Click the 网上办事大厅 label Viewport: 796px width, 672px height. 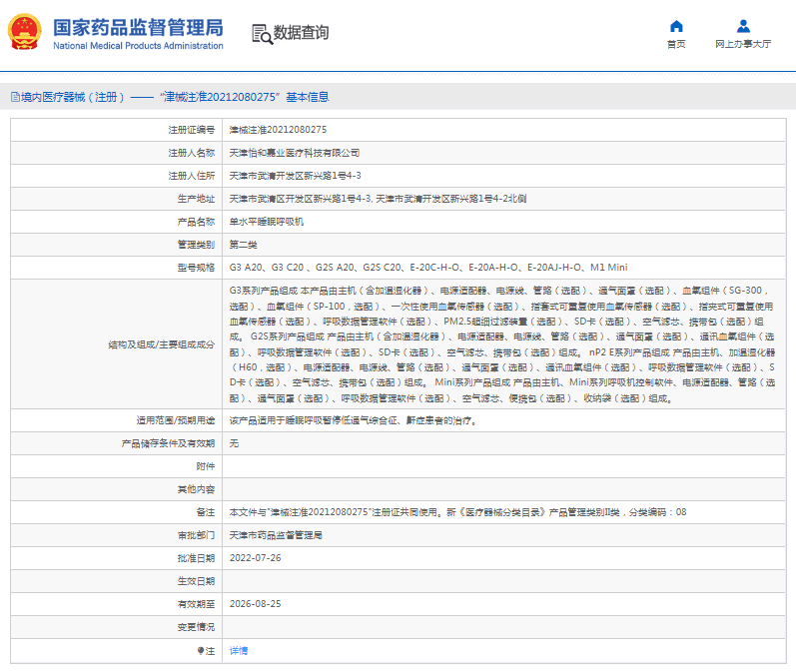coord(743,44)
